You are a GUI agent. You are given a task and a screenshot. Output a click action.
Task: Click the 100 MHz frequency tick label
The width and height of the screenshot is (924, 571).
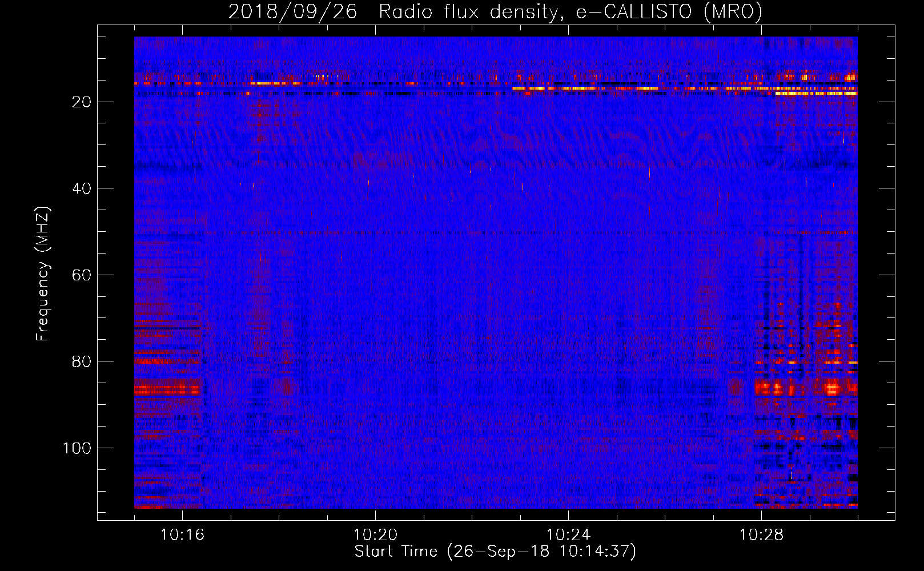coord(77,448)
